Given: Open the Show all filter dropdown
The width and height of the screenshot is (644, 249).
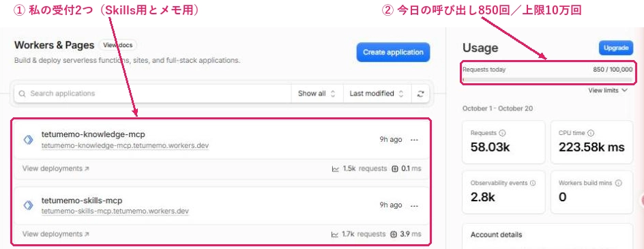Looking at the screenshot, I should point(317,93).
